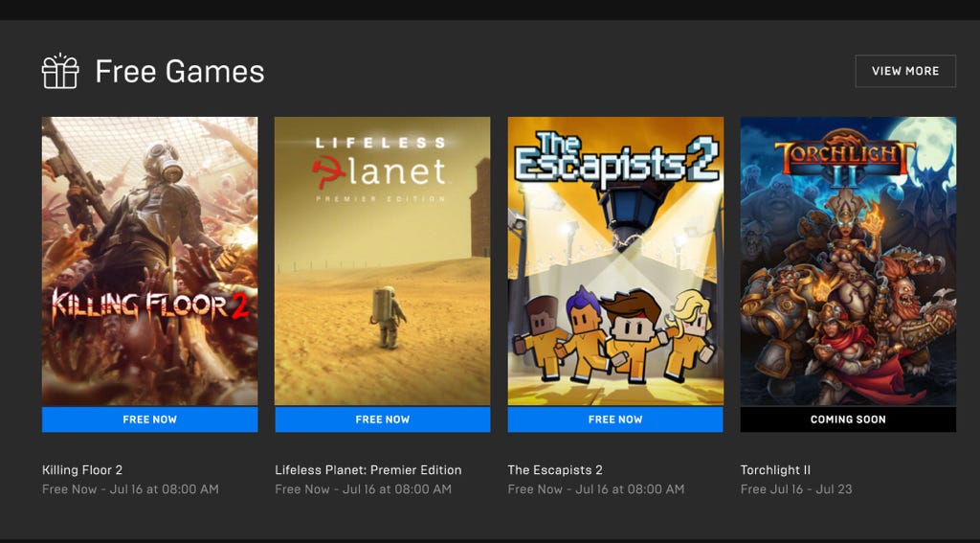
Task: Click Free Now banner under The Escapists 2
Action: point(615,419)
